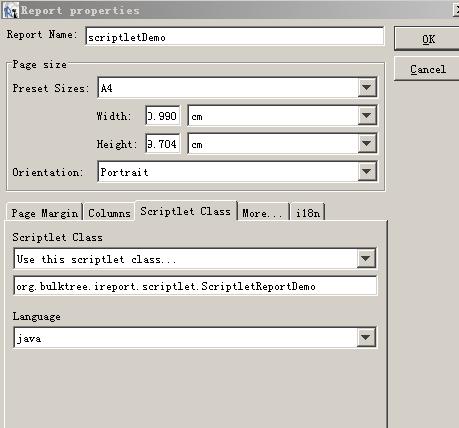The width and height of the screenshot is (459, 428).
Task: Click the Width value input field
Action: pos(163,116)
